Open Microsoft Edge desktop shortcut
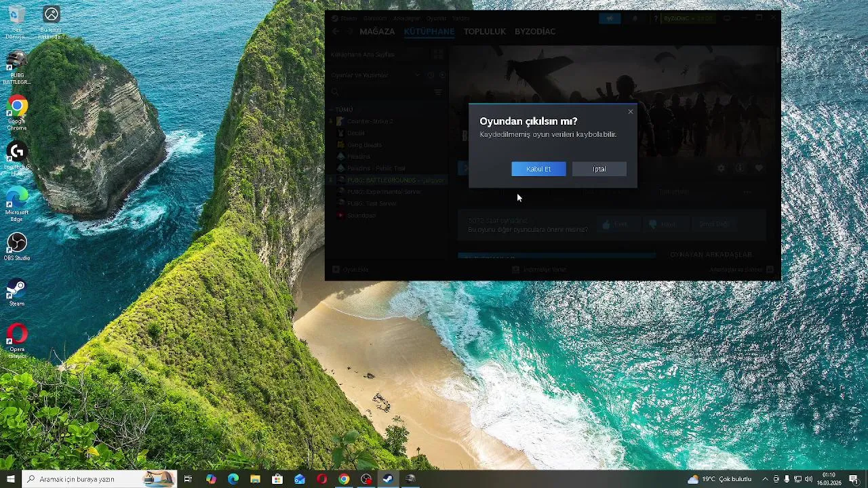868x488 pixels. [17, 205]
